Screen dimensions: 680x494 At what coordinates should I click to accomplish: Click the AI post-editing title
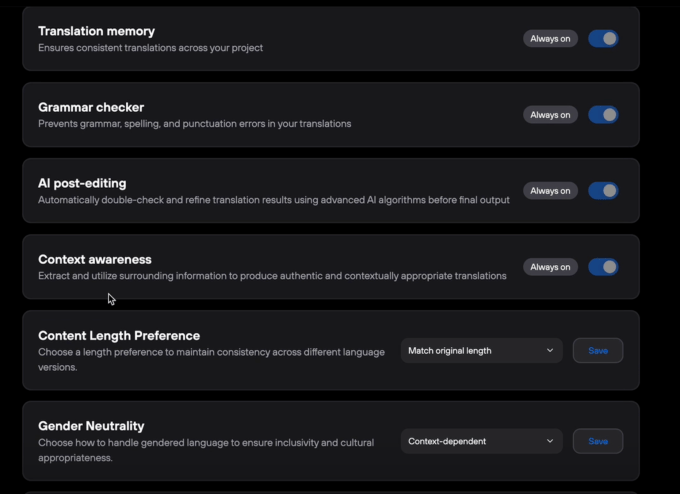tap(82, 183)
